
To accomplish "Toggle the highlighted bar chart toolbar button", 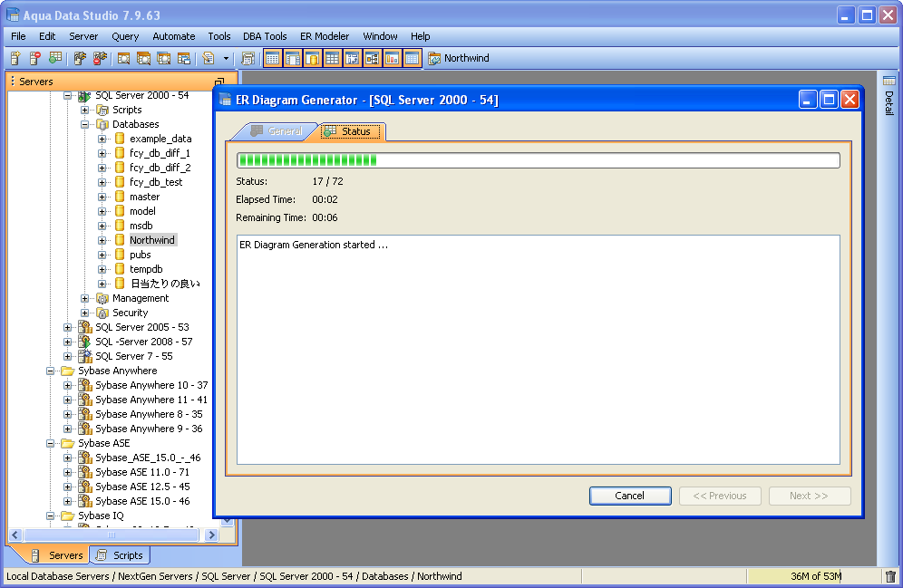I will (393, 58).
